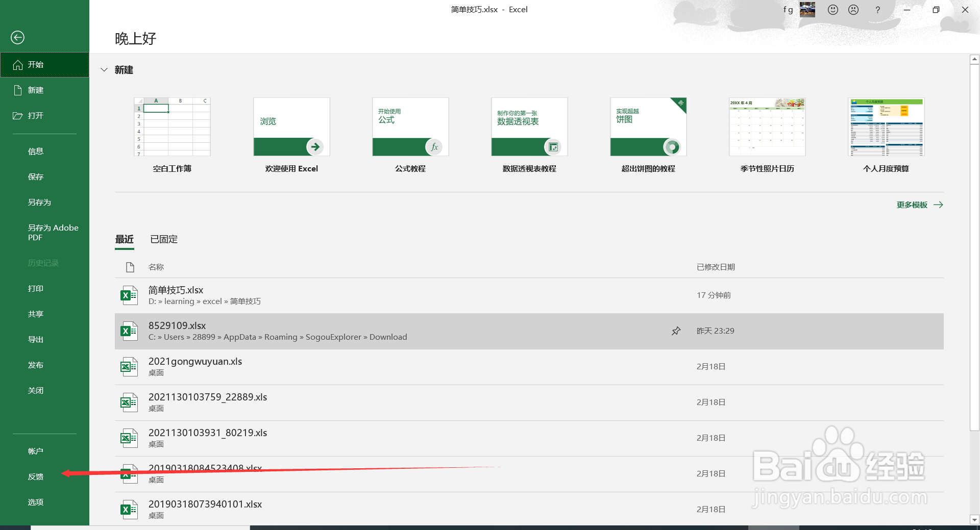Screen dimensions: 980x530
Task: Choose 关闭 in the sidebar
Action: [45, 391]
